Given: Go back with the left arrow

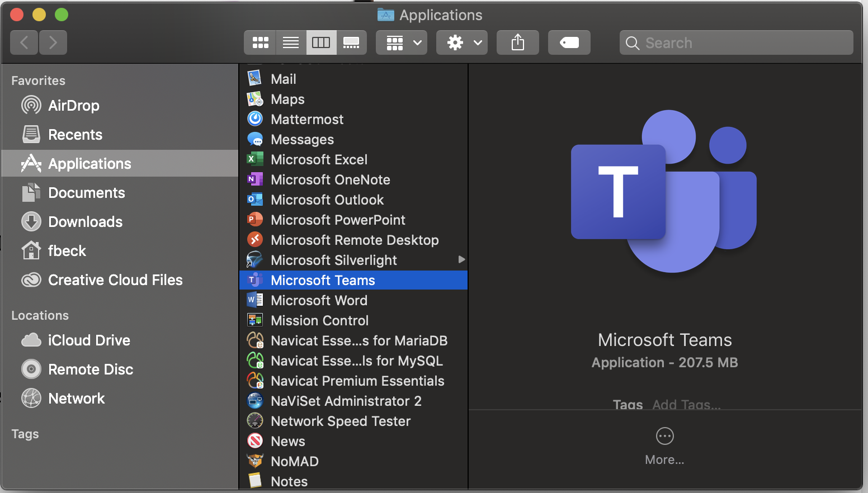Looking at the screenshot, I should (x=24, y=42).
